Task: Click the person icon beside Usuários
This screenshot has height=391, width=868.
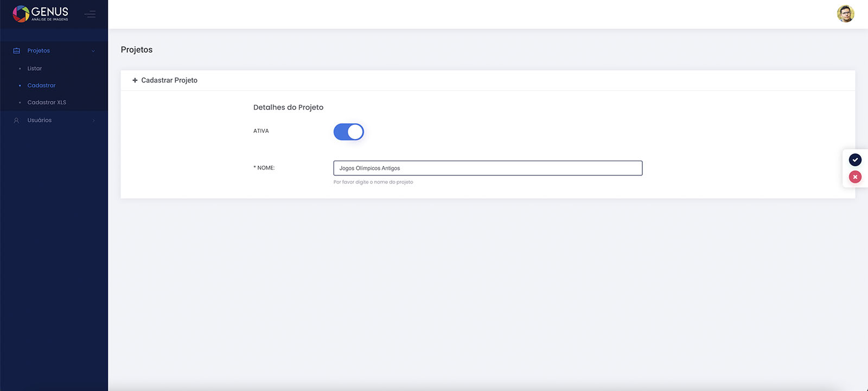Action: (x=16, y=121)
